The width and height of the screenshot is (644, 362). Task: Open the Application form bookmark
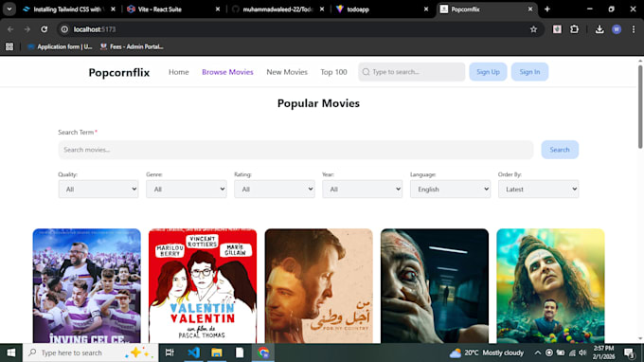(x=60, y=46)
